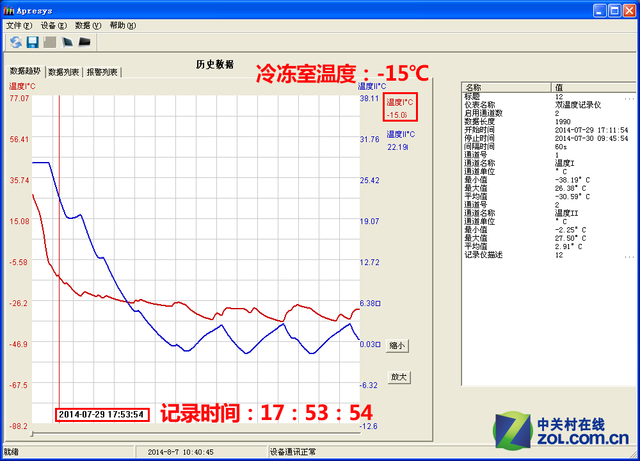Click the 温度II channel name value

coord(566,213)
